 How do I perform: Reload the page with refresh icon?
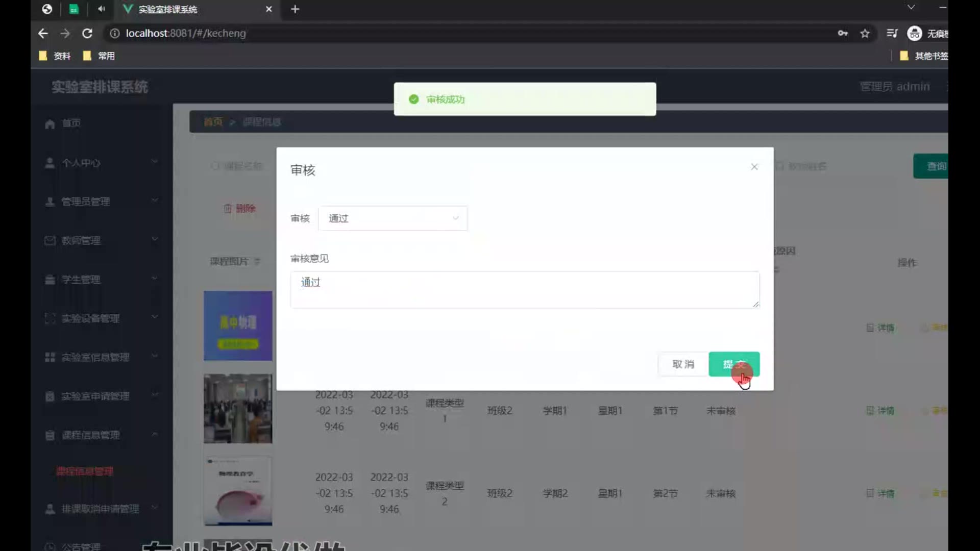coord(87,33)
